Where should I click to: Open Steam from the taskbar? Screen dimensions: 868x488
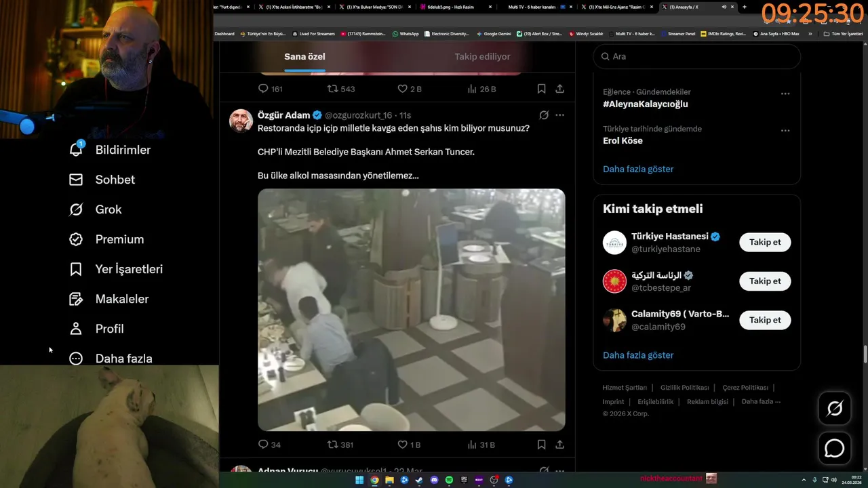419,480
